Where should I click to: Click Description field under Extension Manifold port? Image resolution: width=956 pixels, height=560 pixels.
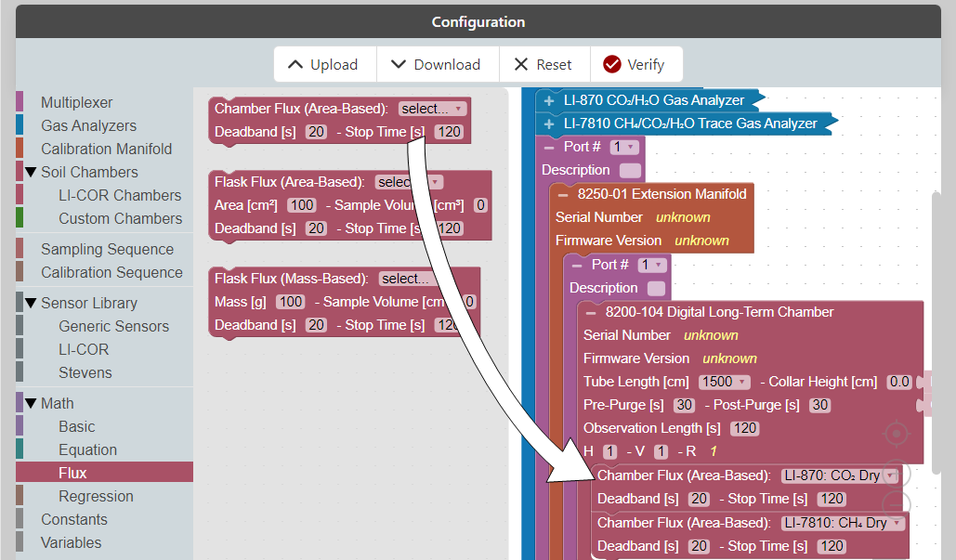657,288
